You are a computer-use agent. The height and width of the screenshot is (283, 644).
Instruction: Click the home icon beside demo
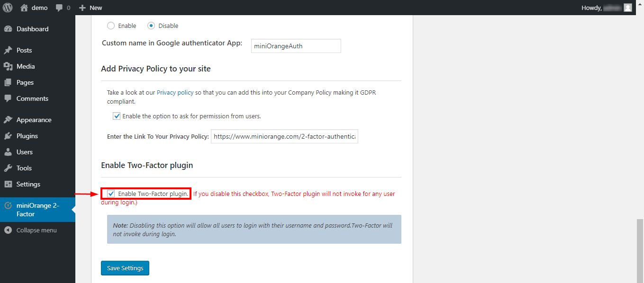click(24, 8)
